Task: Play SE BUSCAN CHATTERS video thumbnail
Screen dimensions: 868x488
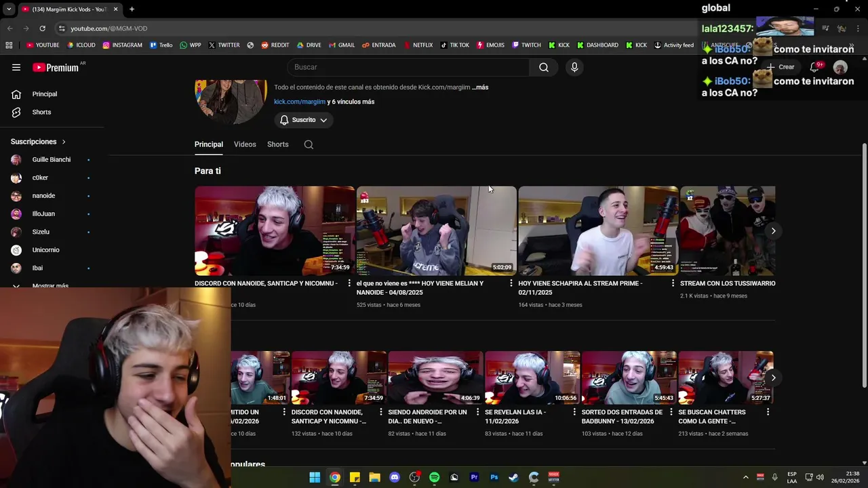Action: (x=726, y=378)
